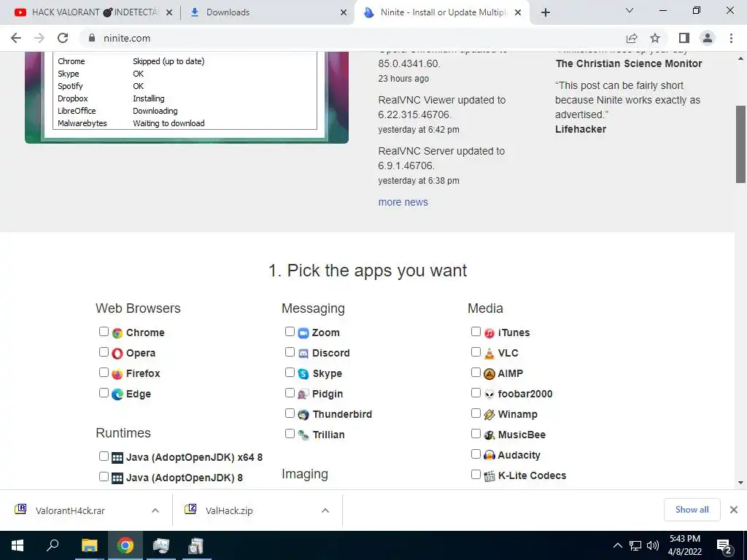Image resolution: width=747 pixels, height=560 pixels.
Task: Open the ValorantH4ck.rar downloaded file
Action: (70, 510)
